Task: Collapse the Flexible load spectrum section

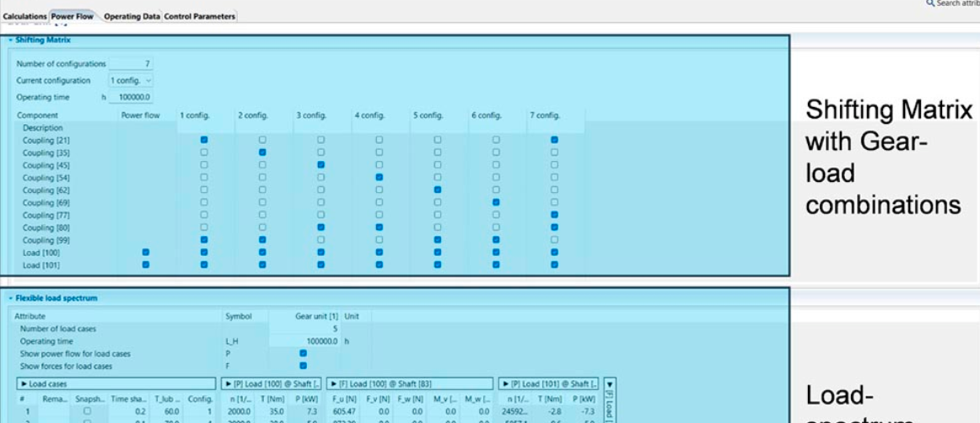Action: pyautogui.click(x=11, y=298)
